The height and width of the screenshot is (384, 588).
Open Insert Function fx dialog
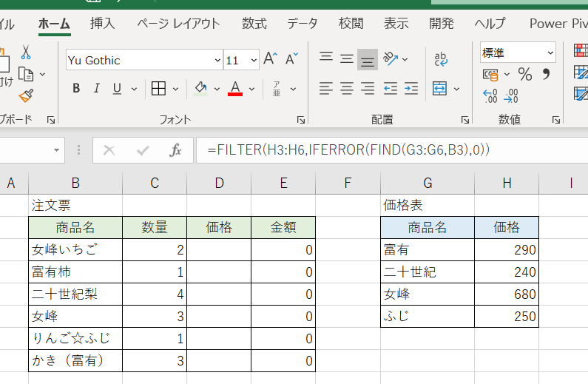coord(175,150)
